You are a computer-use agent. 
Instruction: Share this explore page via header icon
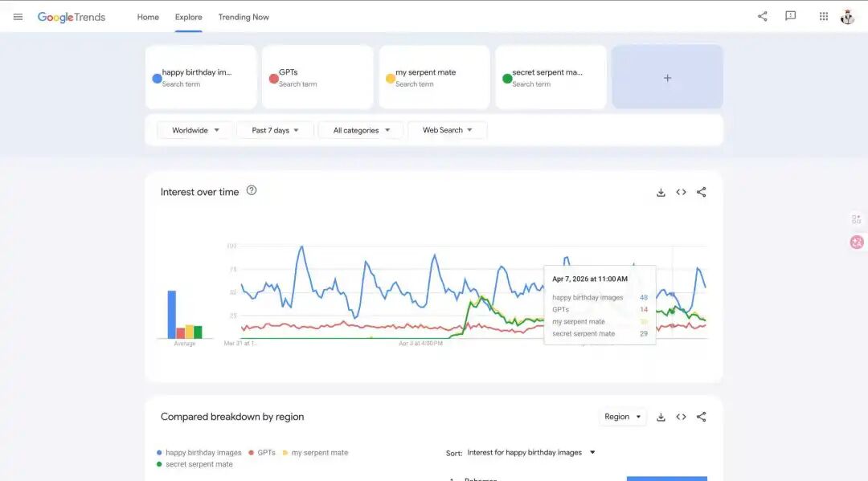point(762,16)
